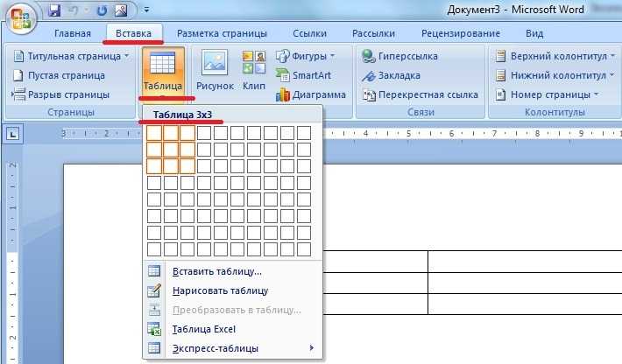Redo action with the blue circular arrow
Viewport: 622px width, 364px height.
coord(102,10)
